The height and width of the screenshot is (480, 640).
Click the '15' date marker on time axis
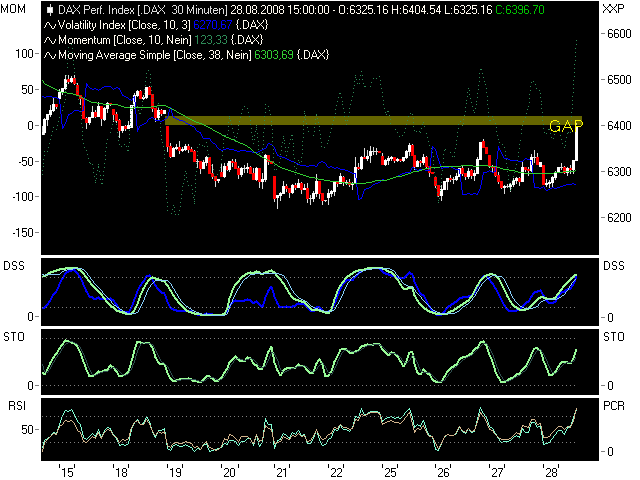pyautogui.click(x=67, y=472)
